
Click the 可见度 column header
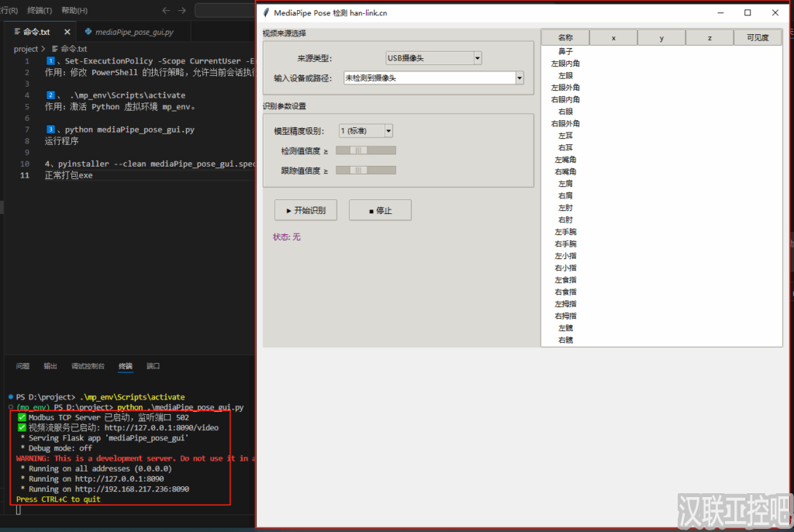click(757, 38)
